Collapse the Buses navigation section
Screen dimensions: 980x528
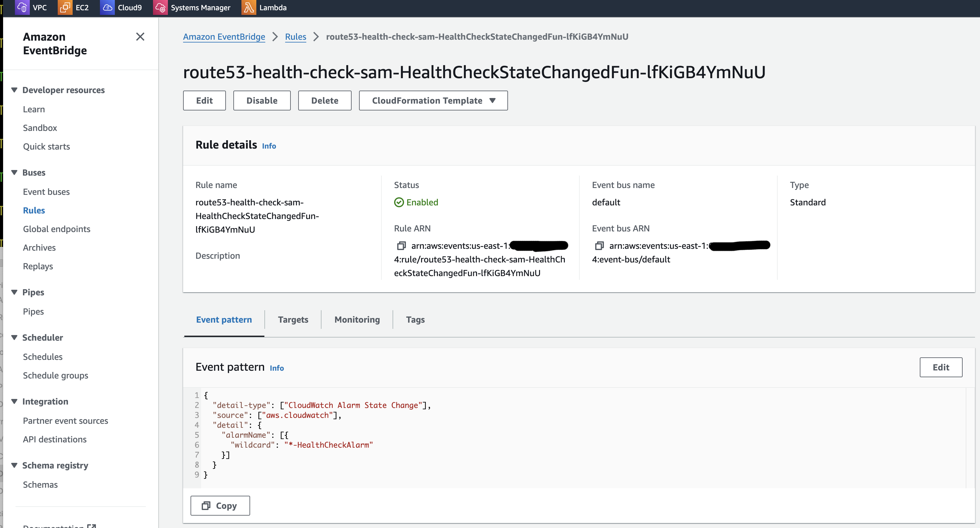pyautogui.click(x=15, y=173)
